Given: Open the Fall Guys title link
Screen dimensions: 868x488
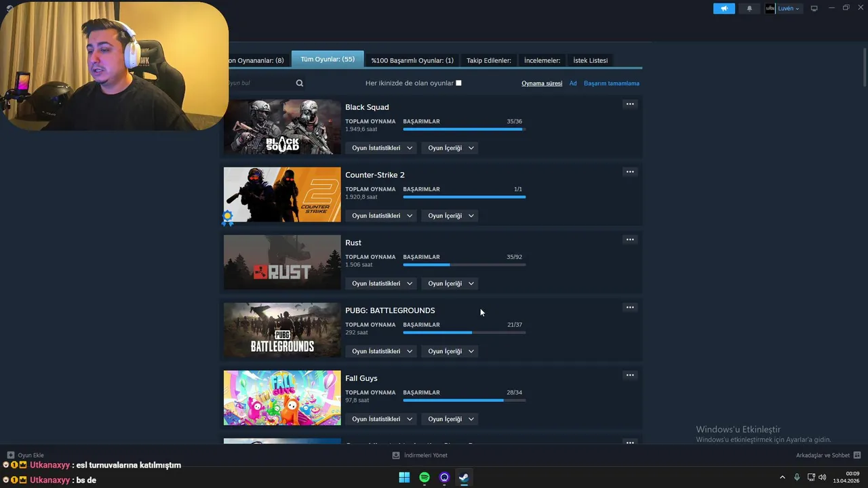Looking at the screenshot, I should (361, 378).
